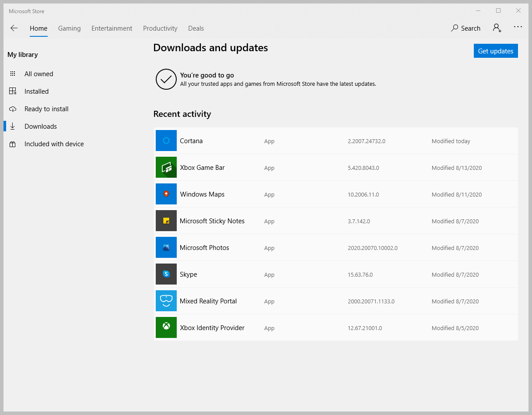The width and height of the screenshot is (532, 415).
Task: Open the Entertainment tab
Action: click(x=112, y=28)
